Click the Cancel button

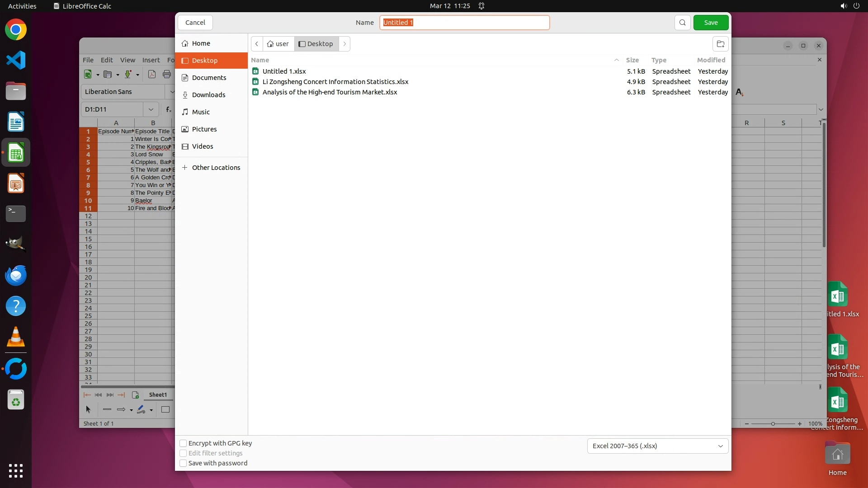click(x=195, y=23)
